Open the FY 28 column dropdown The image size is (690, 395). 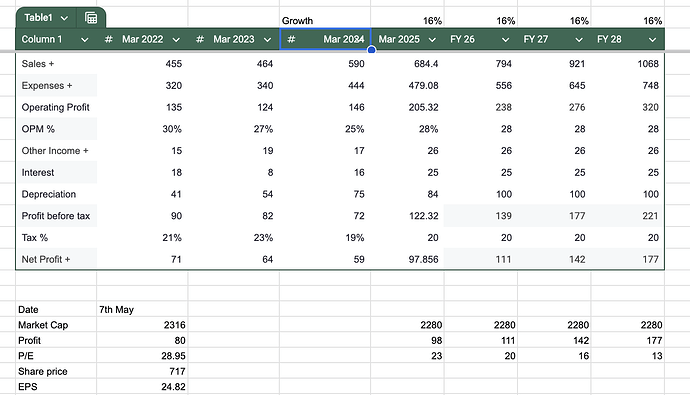(x=653, y=40)
